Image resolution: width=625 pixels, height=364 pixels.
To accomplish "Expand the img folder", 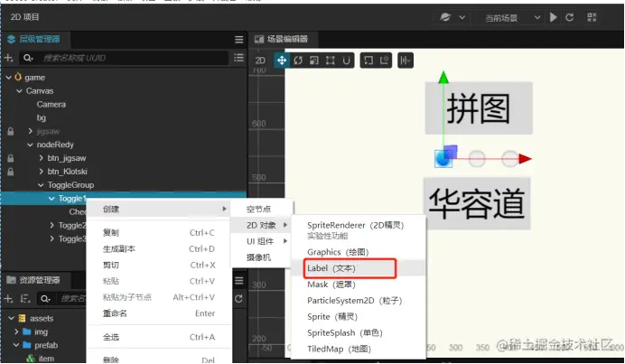I will coord(16,331).
